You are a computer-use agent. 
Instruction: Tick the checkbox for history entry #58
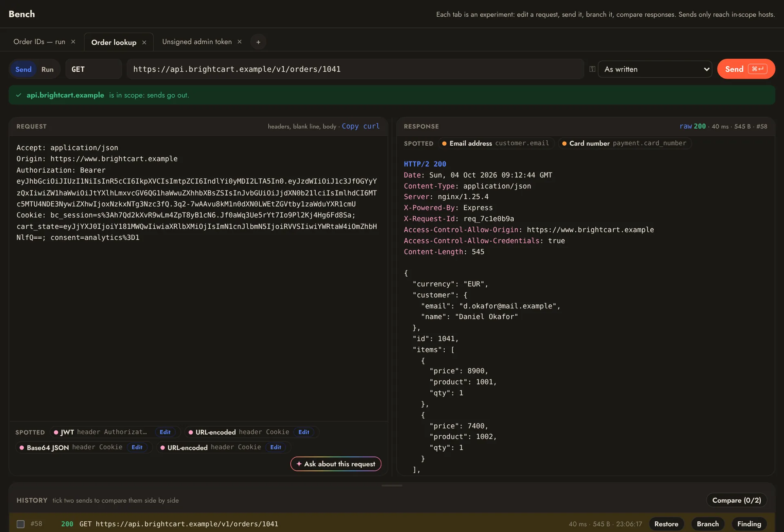point(20,524)
